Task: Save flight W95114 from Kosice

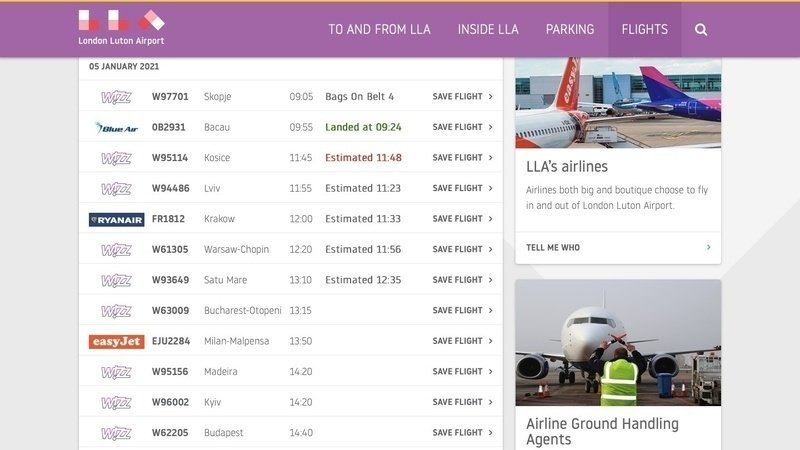Action: [462, 158]
